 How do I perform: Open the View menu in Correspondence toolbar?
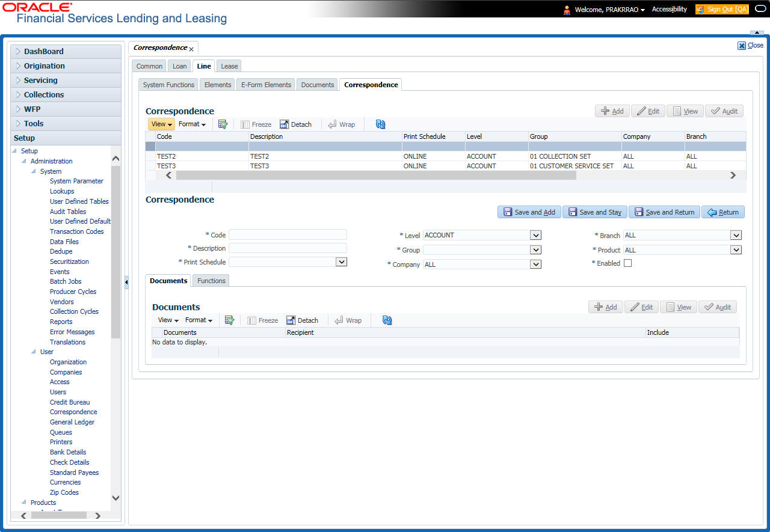162,124
